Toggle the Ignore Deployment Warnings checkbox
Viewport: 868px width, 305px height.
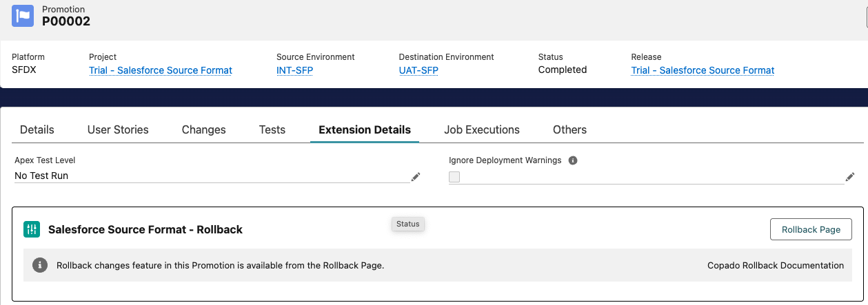pos(454,177)
